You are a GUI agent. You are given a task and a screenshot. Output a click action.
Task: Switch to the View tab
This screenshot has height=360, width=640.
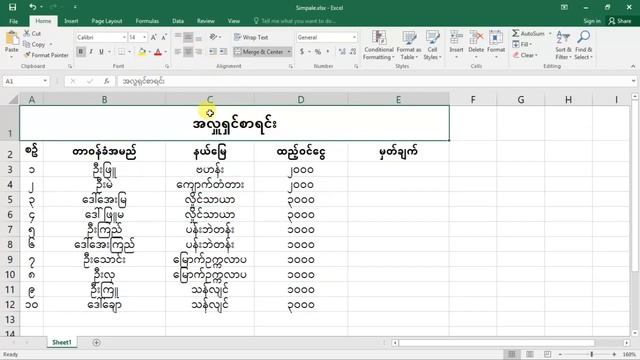[234, 21]
